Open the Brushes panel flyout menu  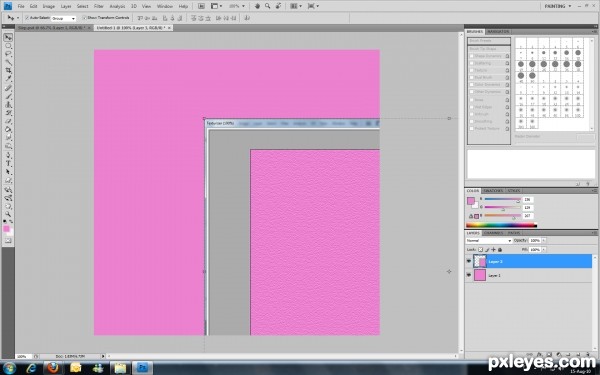[x=595, y=31]
